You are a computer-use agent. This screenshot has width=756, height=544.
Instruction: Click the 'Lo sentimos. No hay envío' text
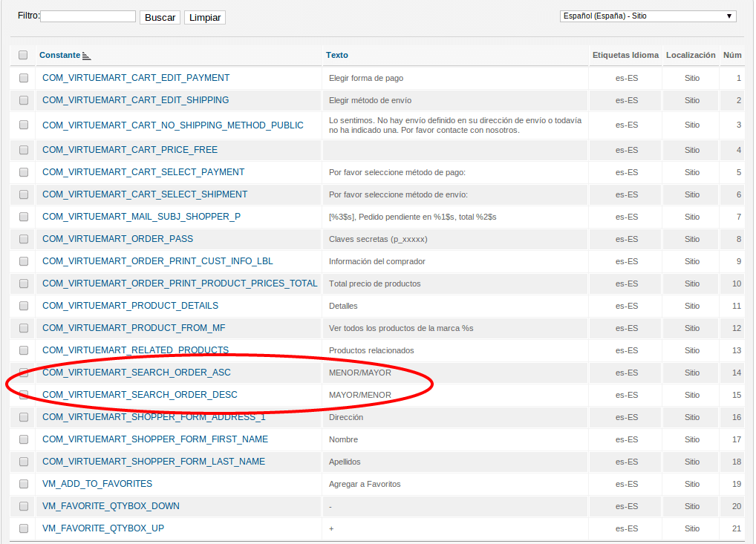click(455, 125)
